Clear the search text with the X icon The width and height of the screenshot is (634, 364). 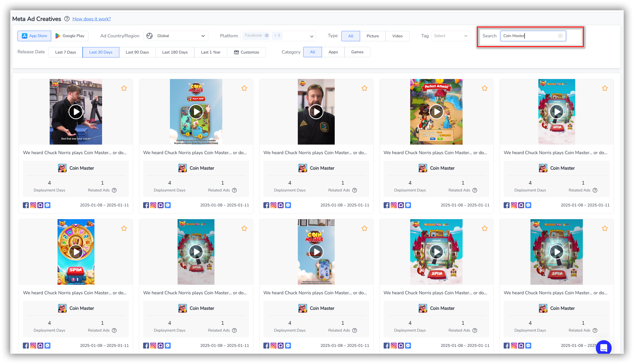pos(560,36)
